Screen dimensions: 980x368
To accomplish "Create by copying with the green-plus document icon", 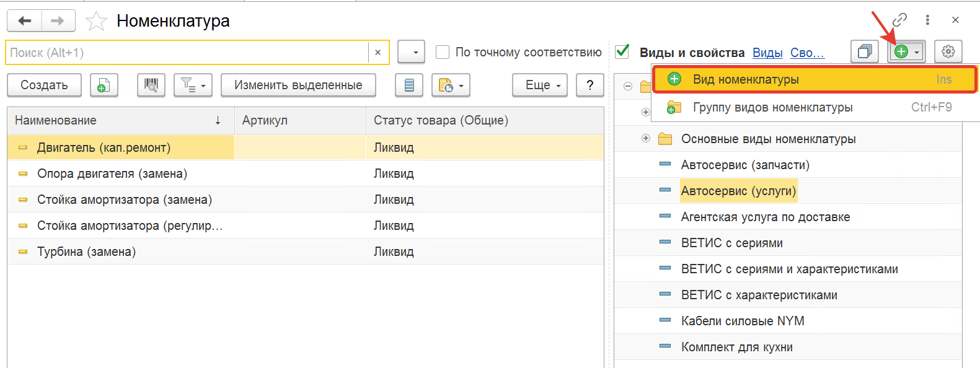I will (x=104, y=85).
